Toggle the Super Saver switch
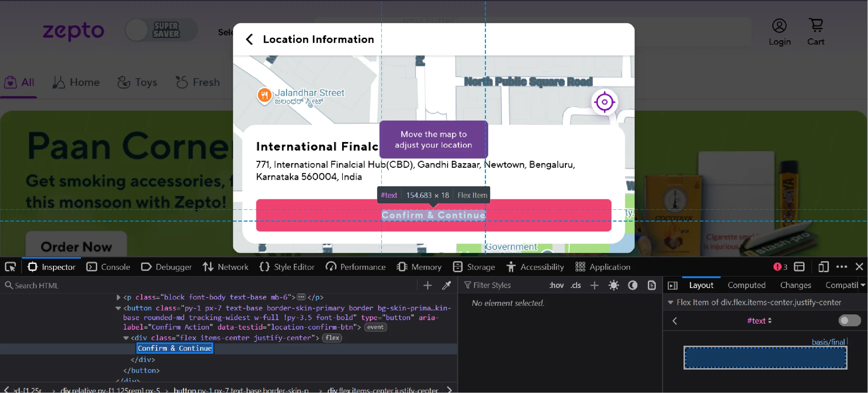The image size is (868, 393). click(161, 30)
